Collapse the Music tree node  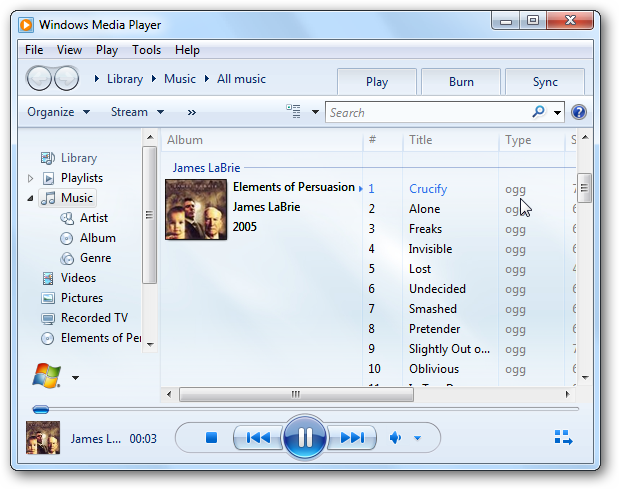30,199
